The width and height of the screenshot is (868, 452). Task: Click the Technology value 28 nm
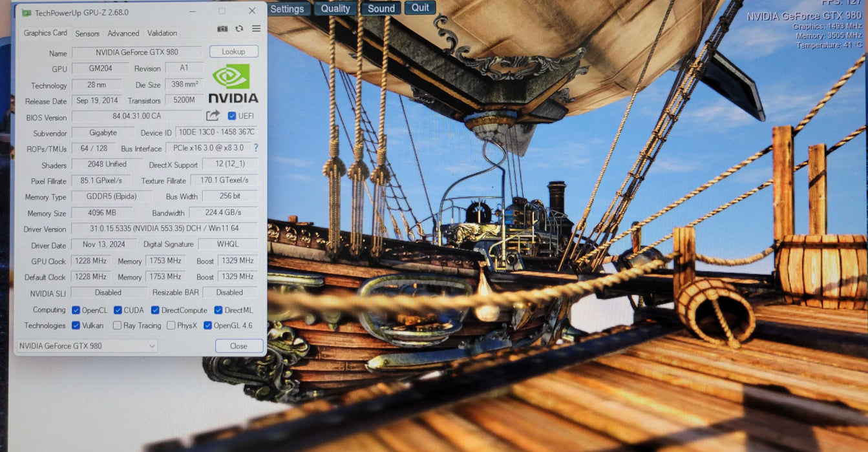pyautogui.click(x=96, y=85)
